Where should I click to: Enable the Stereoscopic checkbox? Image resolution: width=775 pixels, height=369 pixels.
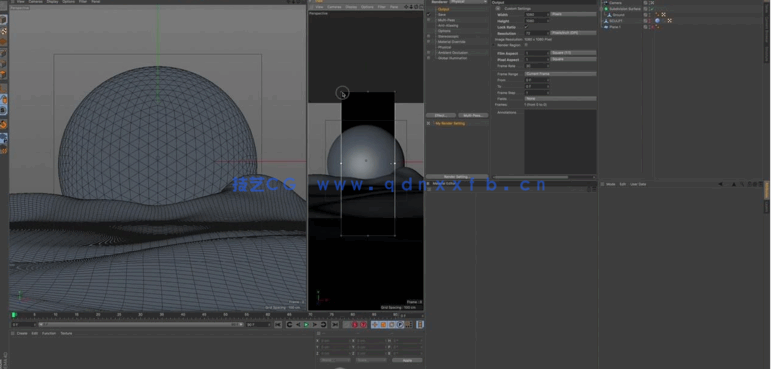coord(429,36)
